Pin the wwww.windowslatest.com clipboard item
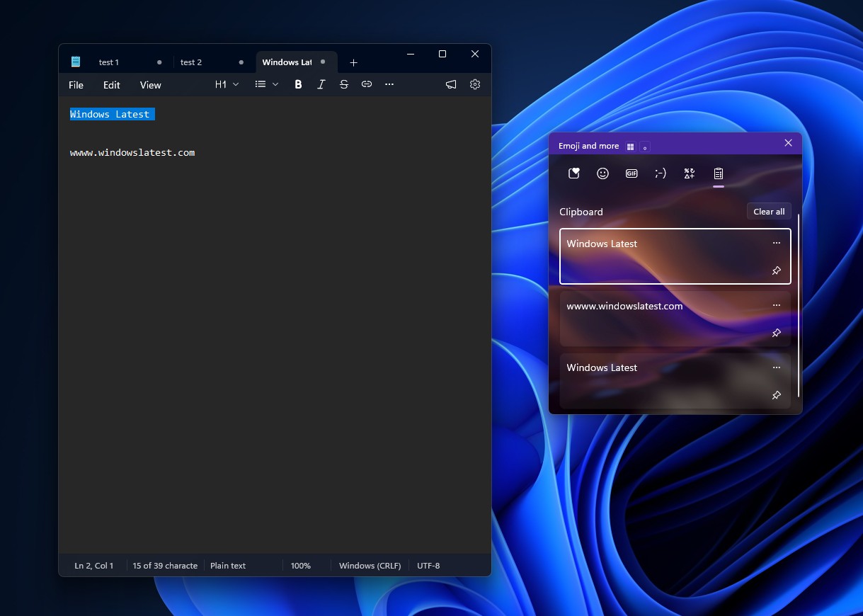863x616 pixels. click(777, 333)
